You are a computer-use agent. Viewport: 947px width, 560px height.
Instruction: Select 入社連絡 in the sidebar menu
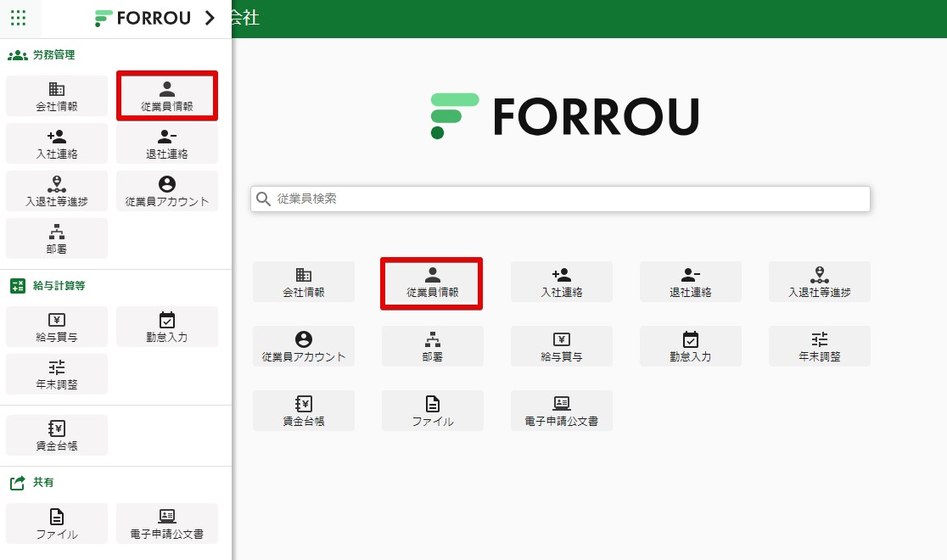click(x=57, y=143)
